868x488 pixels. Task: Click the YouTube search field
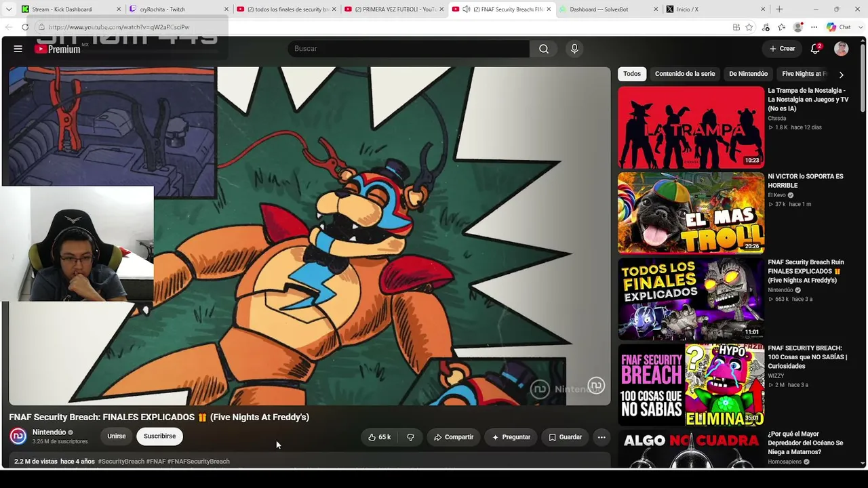409,49
